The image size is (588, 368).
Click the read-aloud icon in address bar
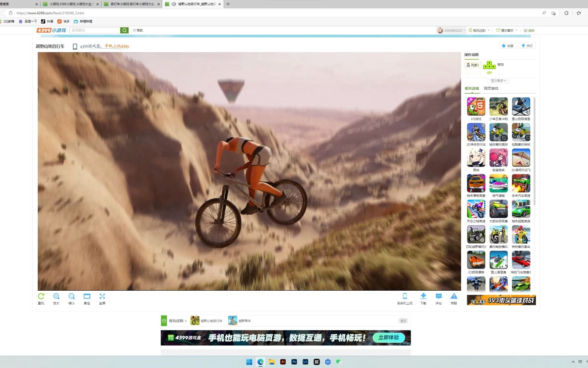[x=544, y=13]
